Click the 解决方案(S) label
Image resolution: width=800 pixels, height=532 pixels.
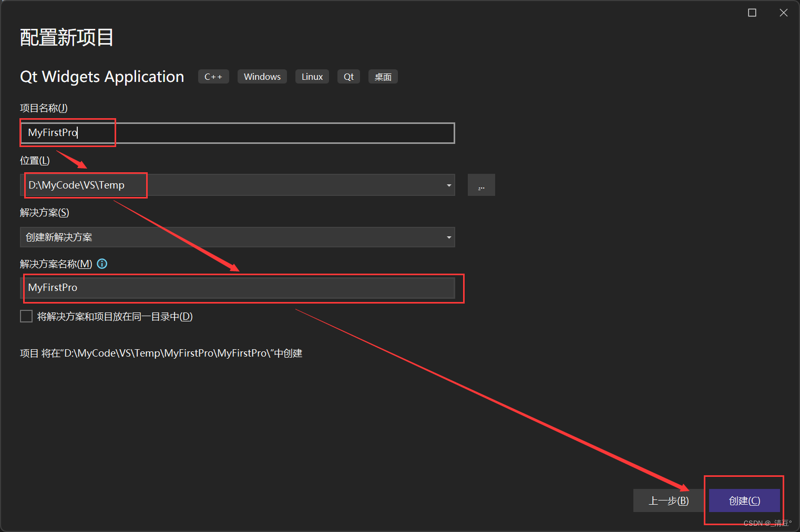[45, 213]
